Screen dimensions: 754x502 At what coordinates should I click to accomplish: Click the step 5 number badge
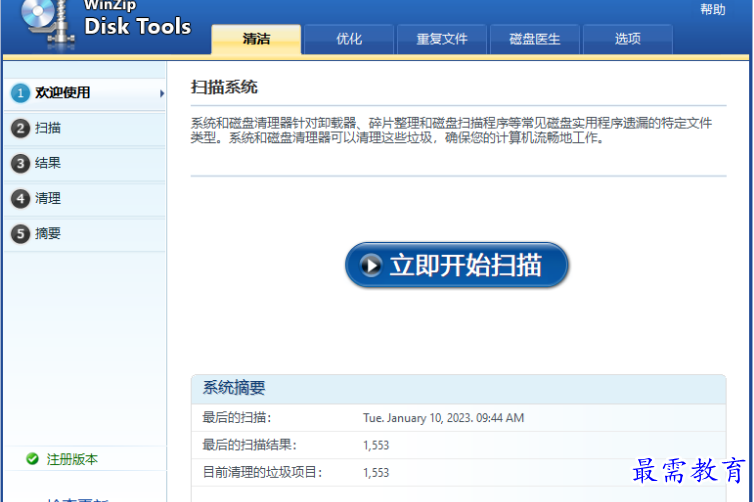(20, 234)
